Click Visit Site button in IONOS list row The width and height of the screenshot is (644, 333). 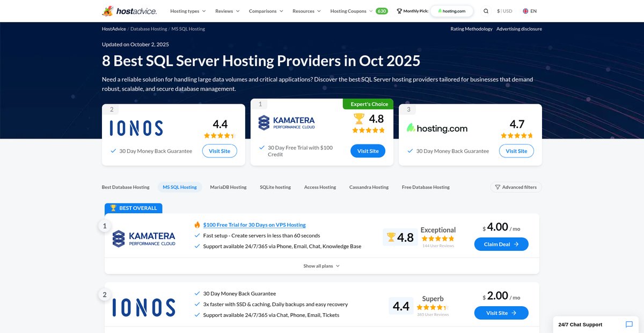coord(501,313)
